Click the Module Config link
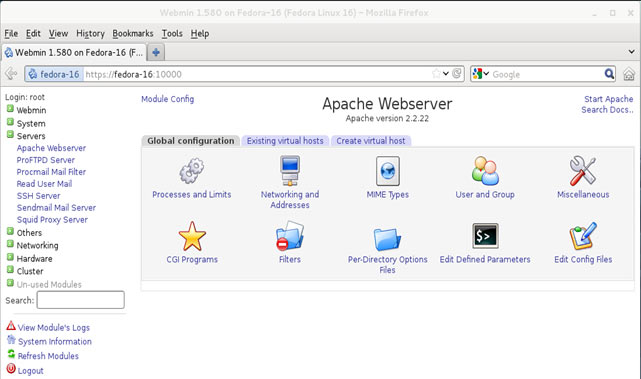The width and height of the screenshot is (641, 379). pos(168,99)
